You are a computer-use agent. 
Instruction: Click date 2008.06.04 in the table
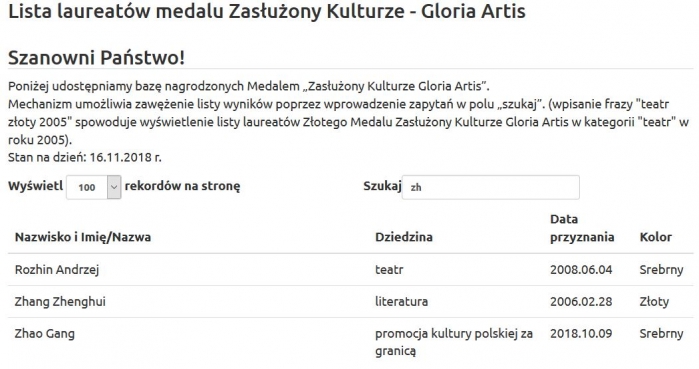pos(581,270)
